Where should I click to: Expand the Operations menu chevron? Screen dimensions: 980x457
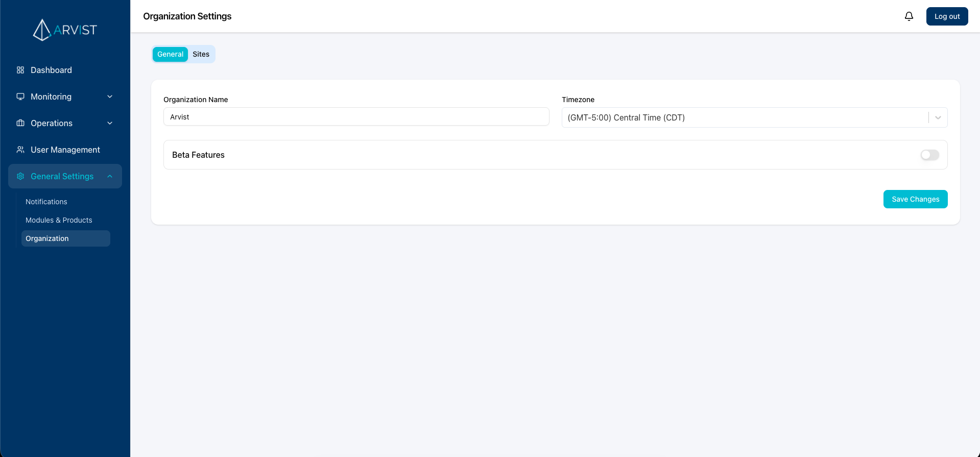110,123
